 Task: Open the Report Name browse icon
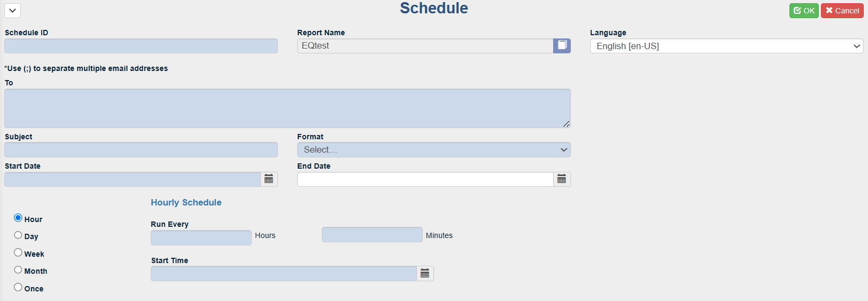(562, 46)
